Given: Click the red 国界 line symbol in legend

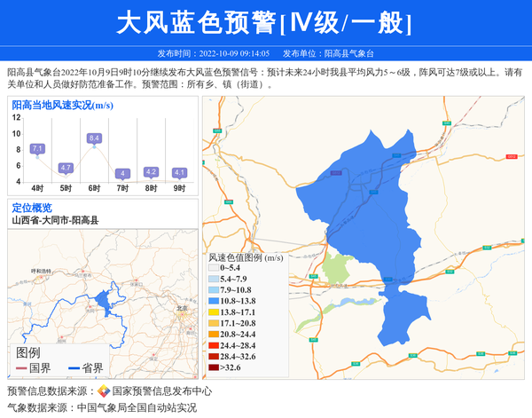Looking at the screenshot, I should click(20, 368).
